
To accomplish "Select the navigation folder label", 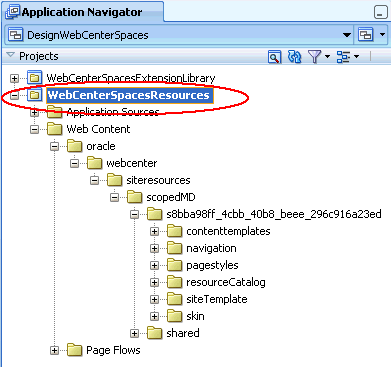I will point(211,248).
